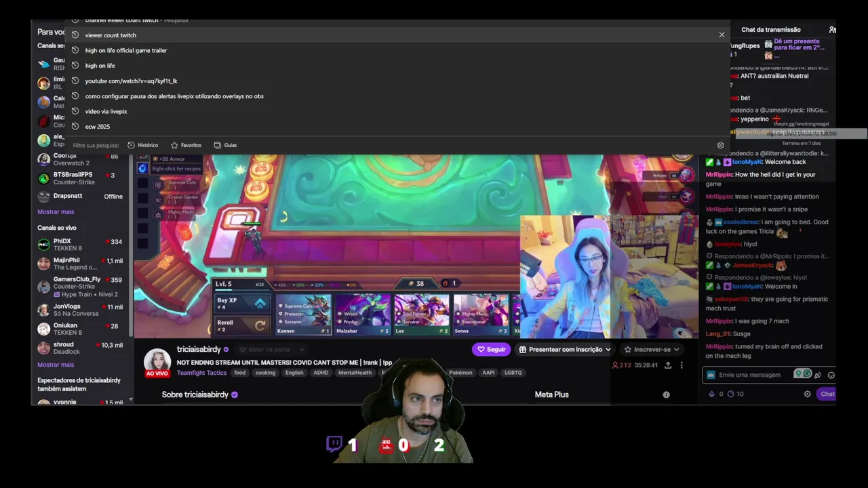Select Lux champion card in shop
Screen dimensions: 868x488
coord(421,314)
